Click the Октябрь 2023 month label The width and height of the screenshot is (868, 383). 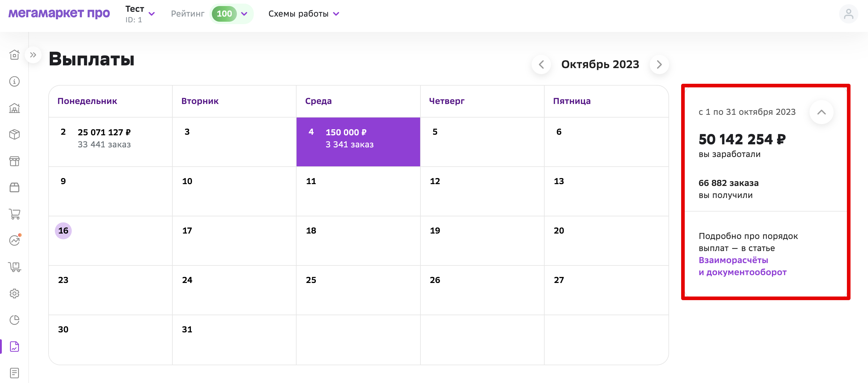(x=600, y=64)
